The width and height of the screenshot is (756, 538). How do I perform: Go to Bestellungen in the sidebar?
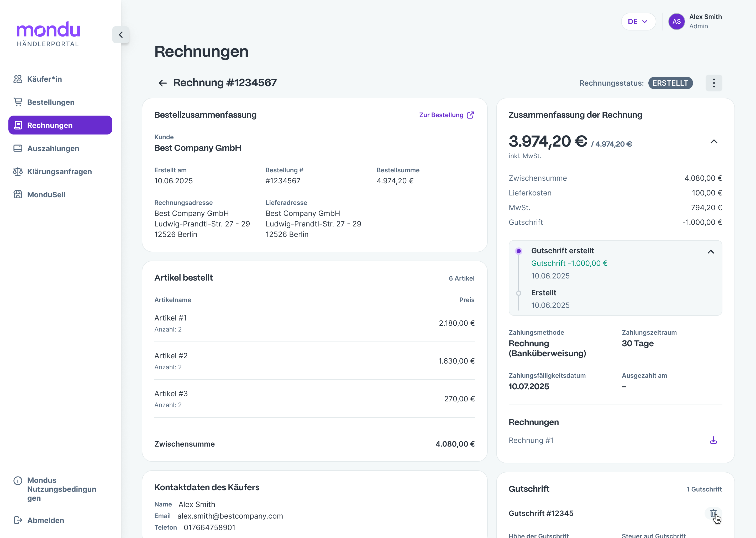tap(51, 102)
